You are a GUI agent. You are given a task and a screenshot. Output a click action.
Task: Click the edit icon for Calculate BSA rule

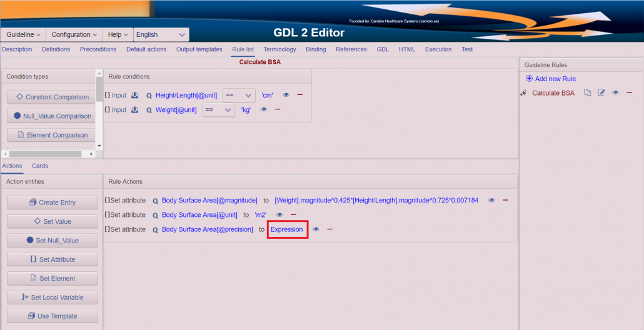601,93
